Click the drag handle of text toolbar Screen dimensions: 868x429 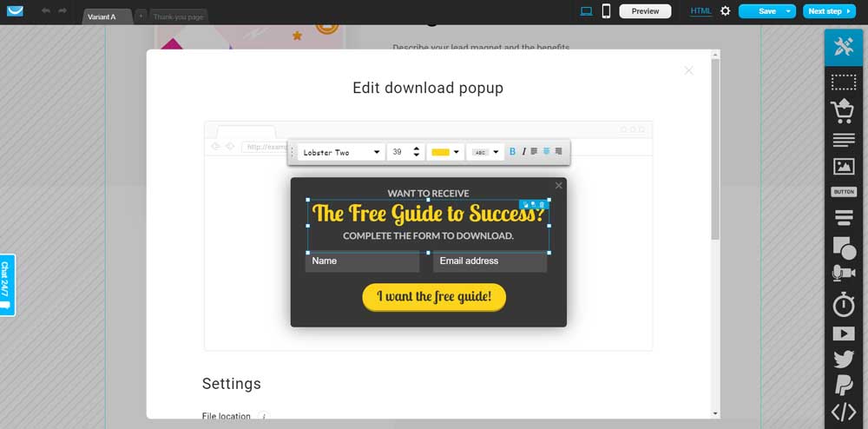point(293,152)
